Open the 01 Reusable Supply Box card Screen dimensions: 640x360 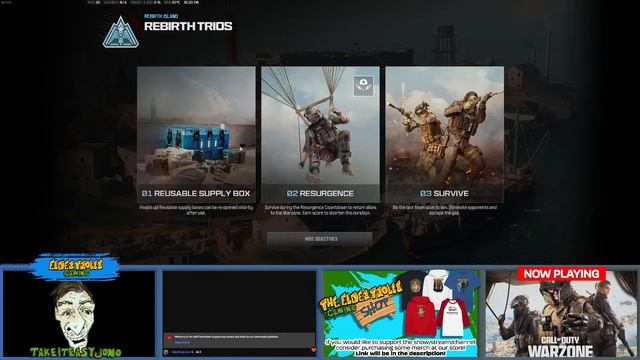[x=196, y=134]
